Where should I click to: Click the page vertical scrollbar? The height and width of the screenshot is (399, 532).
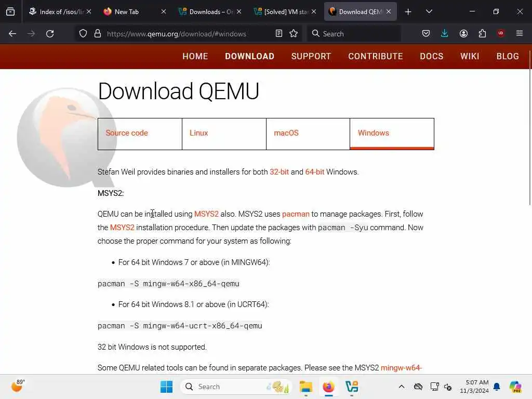[x=530, y=128]
